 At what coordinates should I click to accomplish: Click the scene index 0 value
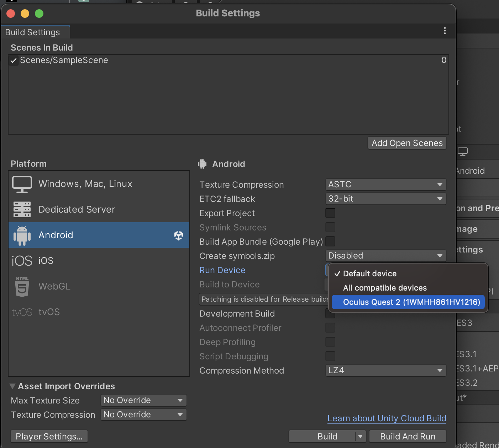pos(444,60)
